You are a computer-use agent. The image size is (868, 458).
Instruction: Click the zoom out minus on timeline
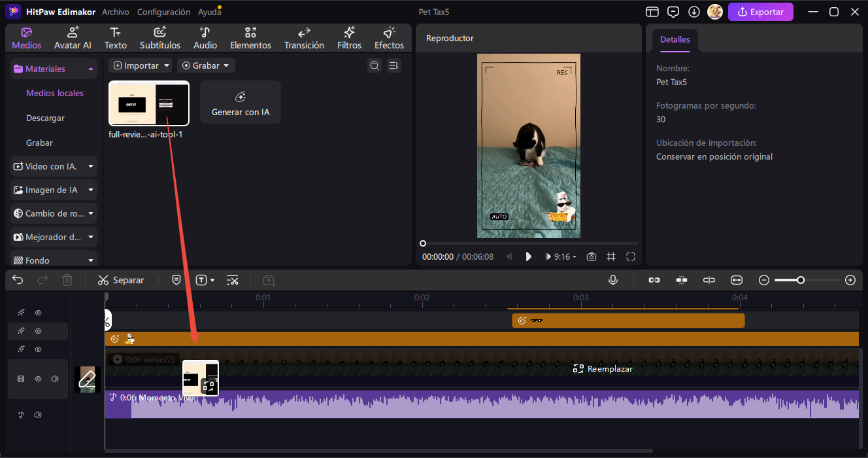[x=764, y=280]
